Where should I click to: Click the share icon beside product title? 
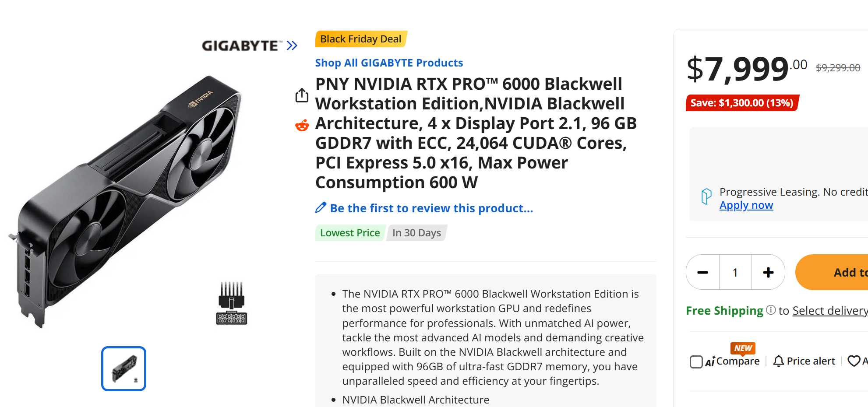click(302, 95)
